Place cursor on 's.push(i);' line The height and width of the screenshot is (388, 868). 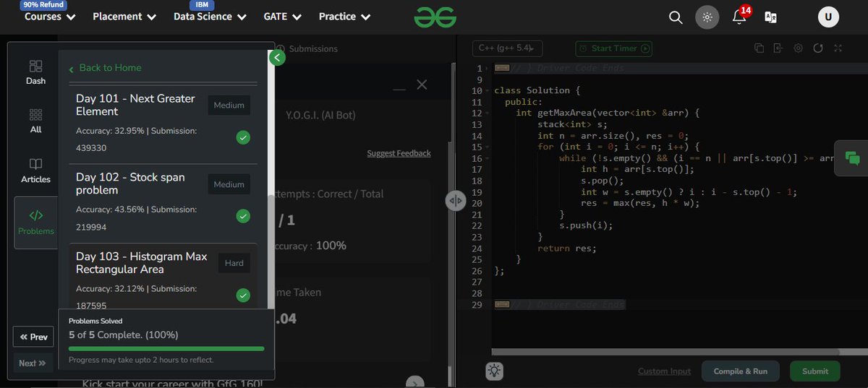coord(586,226)
